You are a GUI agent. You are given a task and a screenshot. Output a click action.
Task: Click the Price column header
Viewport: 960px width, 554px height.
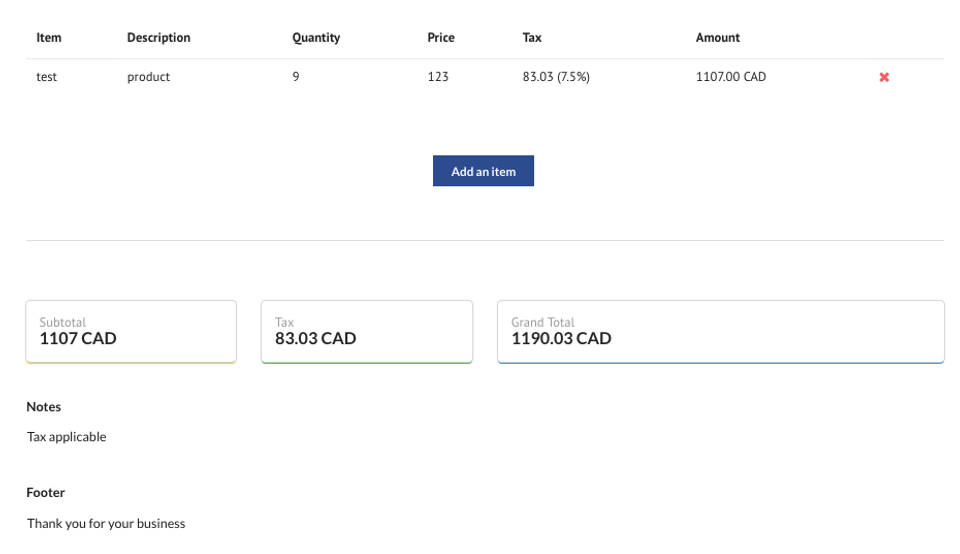[441, 38]
